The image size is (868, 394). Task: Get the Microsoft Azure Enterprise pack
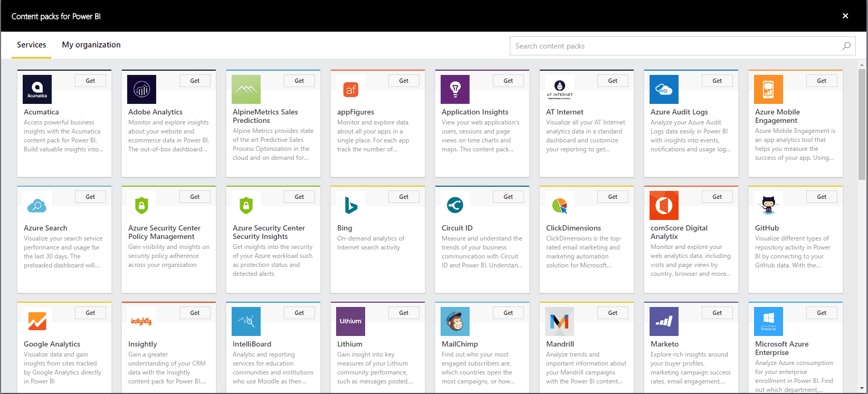(x=822, y=313)
